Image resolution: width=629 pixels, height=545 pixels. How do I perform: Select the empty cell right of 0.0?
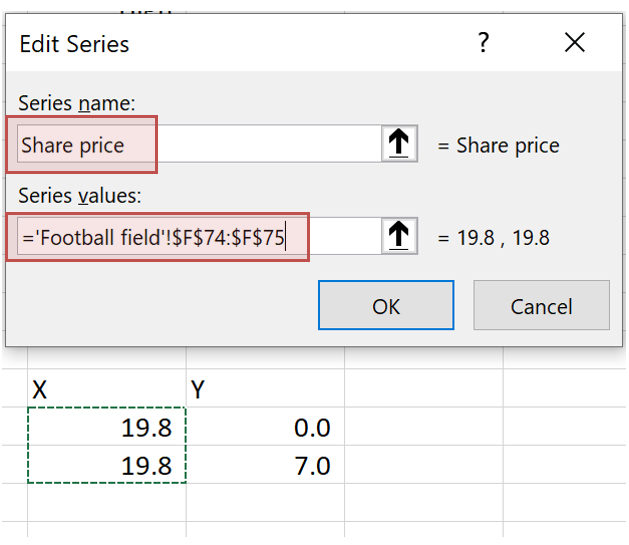coord(423,428)
